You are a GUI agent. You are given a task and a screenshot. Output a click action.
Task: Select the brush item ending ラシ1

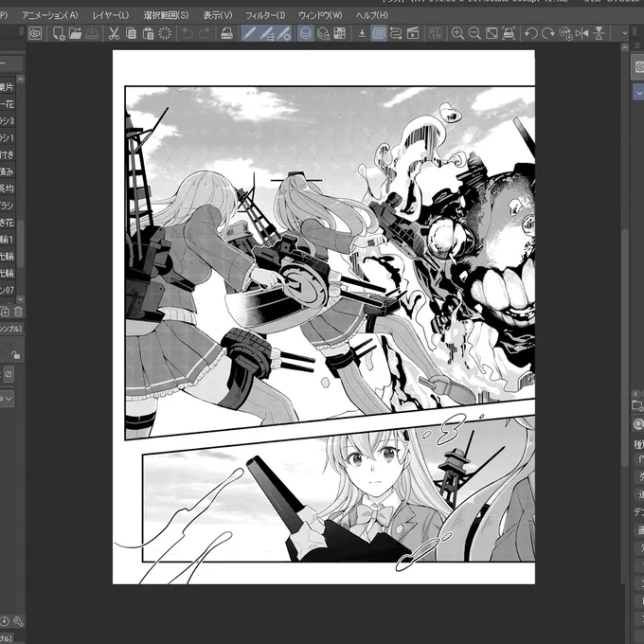click(x=8, y=137)
